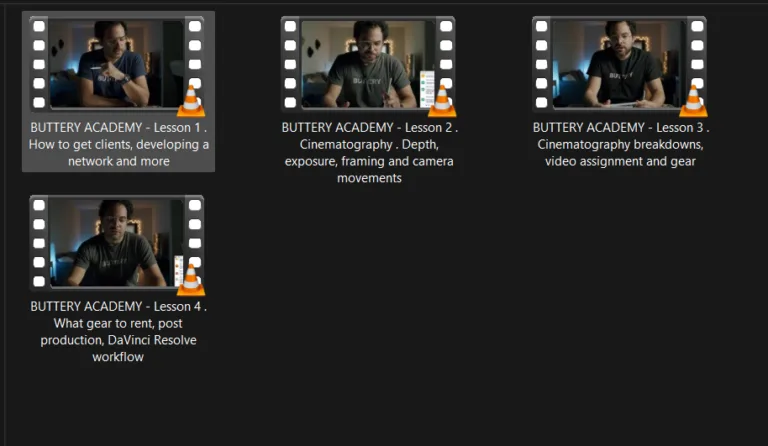The image size is (768, 446).
Task: Click the Lesson 4 'What gear to rent' file name
Action: point(118,332)
